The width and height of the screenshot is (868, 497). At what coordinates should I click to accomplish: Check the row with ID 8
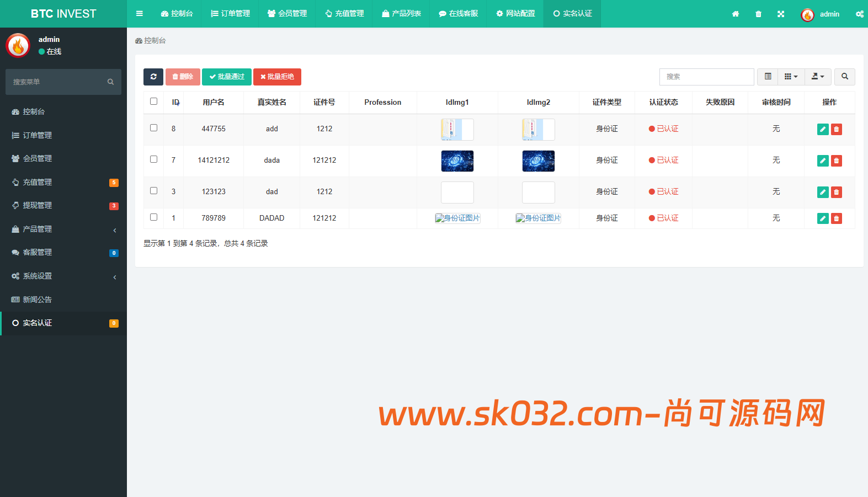click(x=153, y=128)
